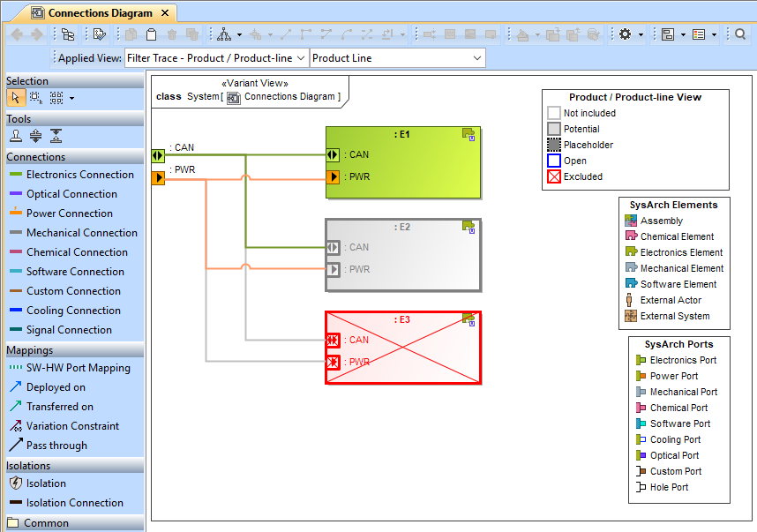Select the Deployed on arrow tool
Screen dimensions: 757x532
click(x=15, y=387)
